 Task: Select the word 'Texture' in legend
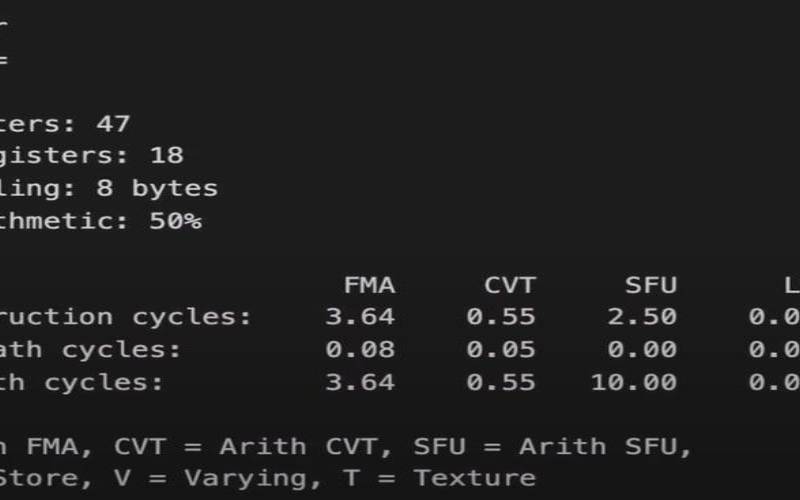(475, 478)
